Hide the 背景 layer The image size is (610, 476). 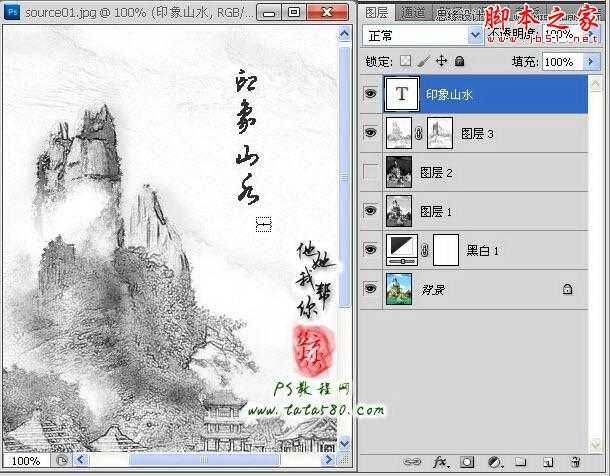click(371, 288)
